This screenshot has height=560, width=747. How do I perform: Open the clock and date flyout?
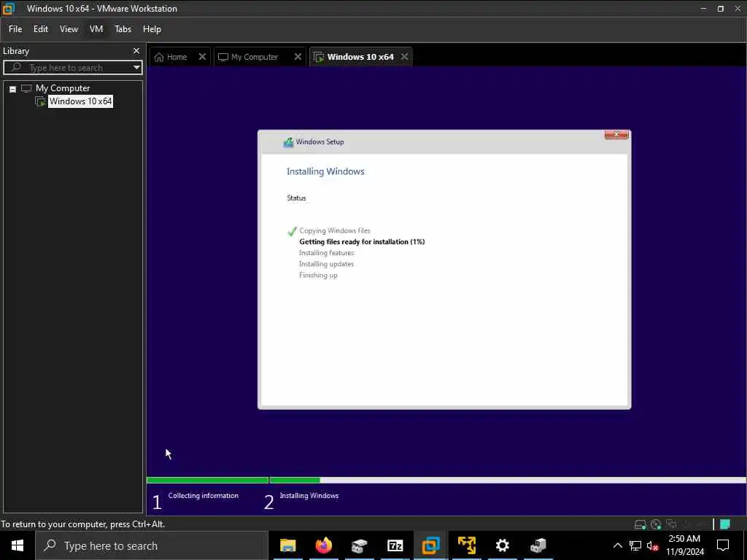click(x=684, y=545)
